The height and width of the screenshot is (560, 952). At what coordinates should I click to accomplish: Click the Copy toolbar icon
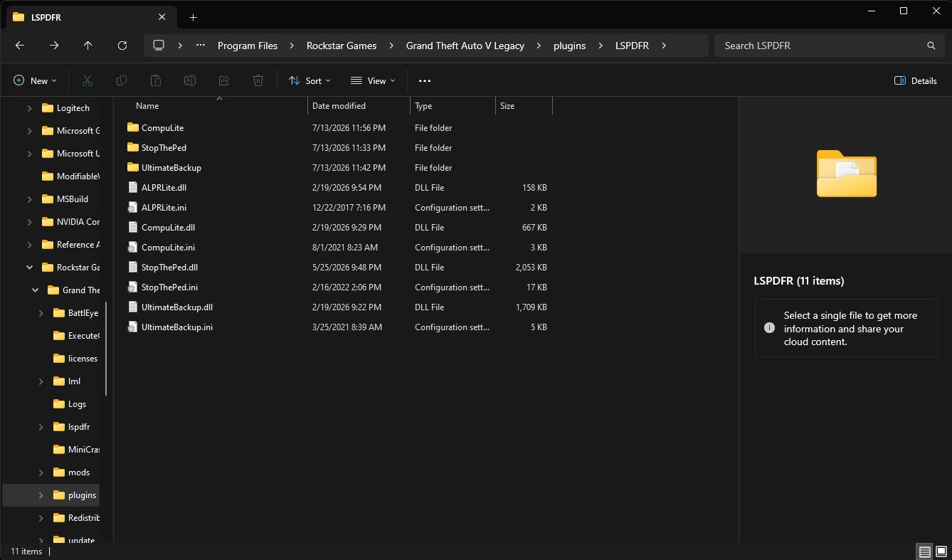pos(122,80)
